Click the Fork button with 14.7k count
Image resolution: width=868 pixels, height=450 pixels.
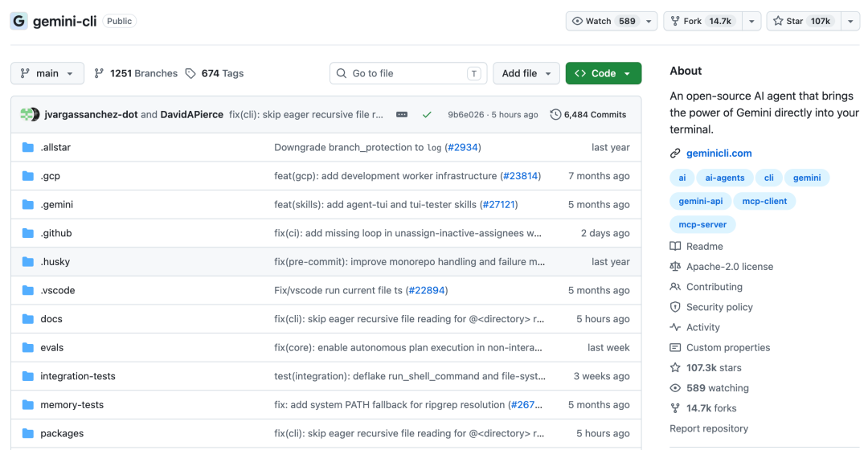703,21
